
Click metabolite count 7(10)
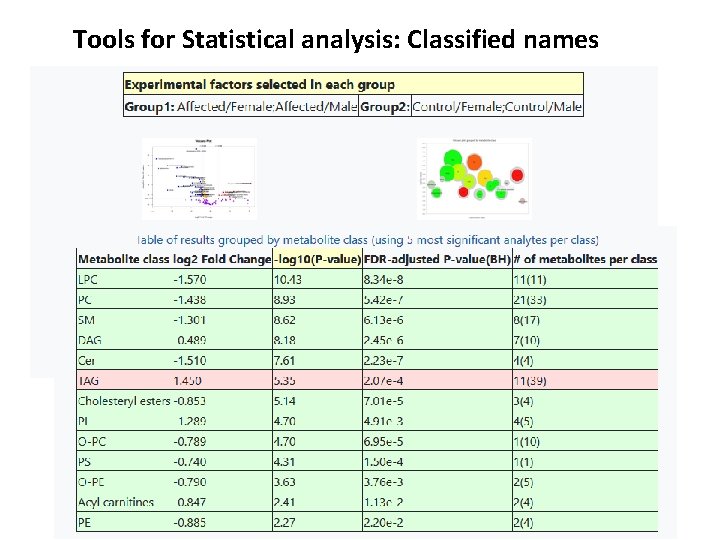[x=527, y=340]
